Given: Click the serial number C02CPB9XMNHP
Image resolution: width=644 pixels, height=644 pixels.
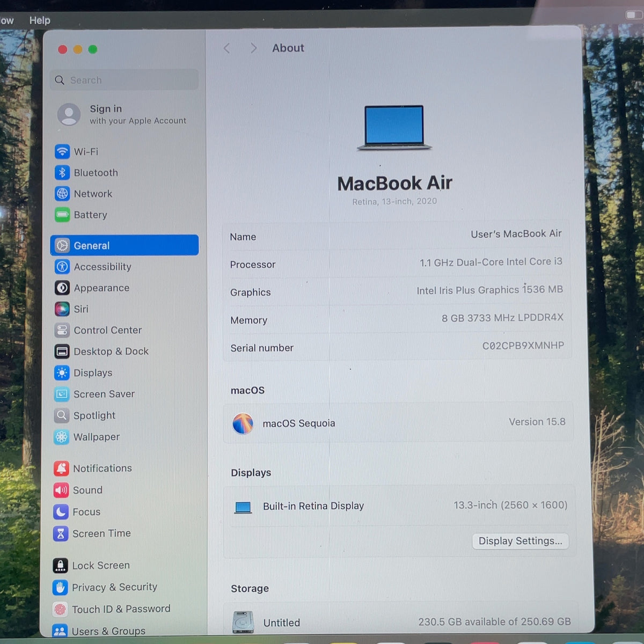Looking at the screenshot, I should click(523, 346).
